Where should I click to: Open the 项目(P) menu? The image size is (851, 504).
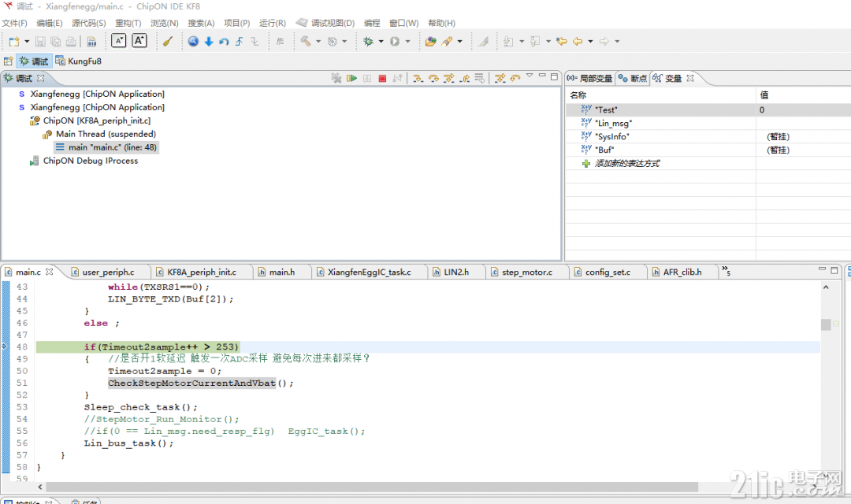[x=236, y=23]
